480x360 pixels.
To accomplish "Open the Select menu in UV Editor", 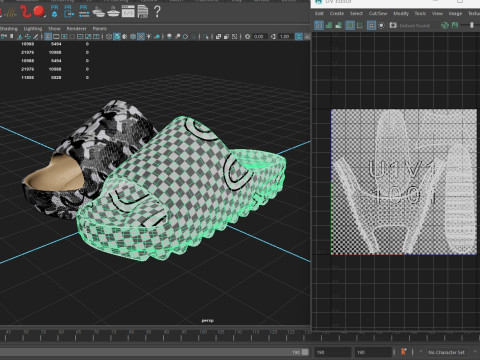I will pos(356,13).
